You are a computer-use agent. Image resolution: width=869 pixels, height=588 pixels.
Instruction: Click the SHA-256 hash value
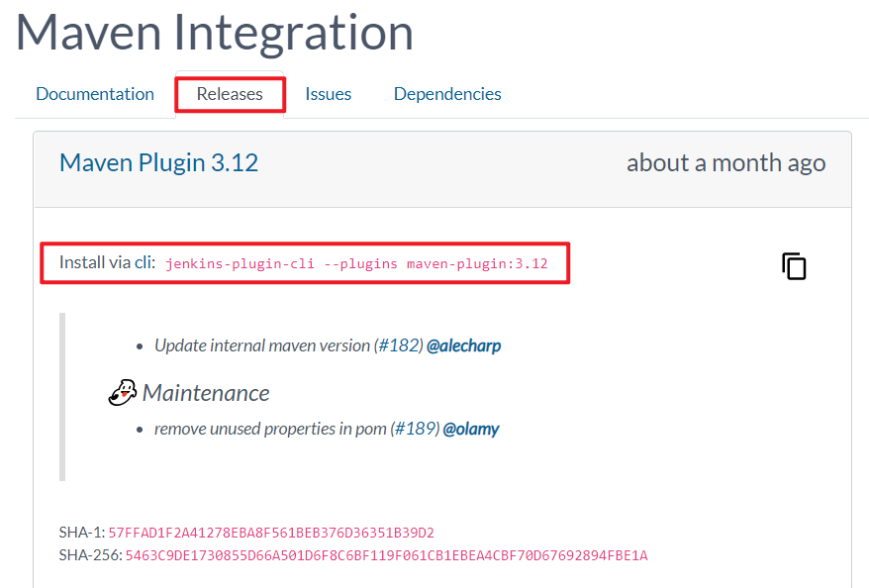[x=386, y=555]
